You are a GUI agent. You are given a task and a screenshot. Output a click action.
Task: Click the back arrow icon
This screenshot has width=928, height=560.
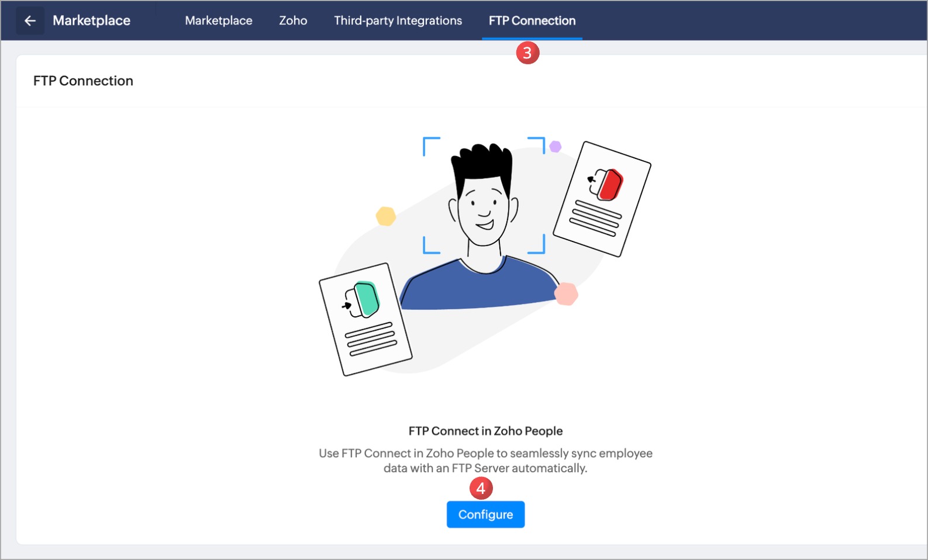pyautogui.click(x=30, y=21)
